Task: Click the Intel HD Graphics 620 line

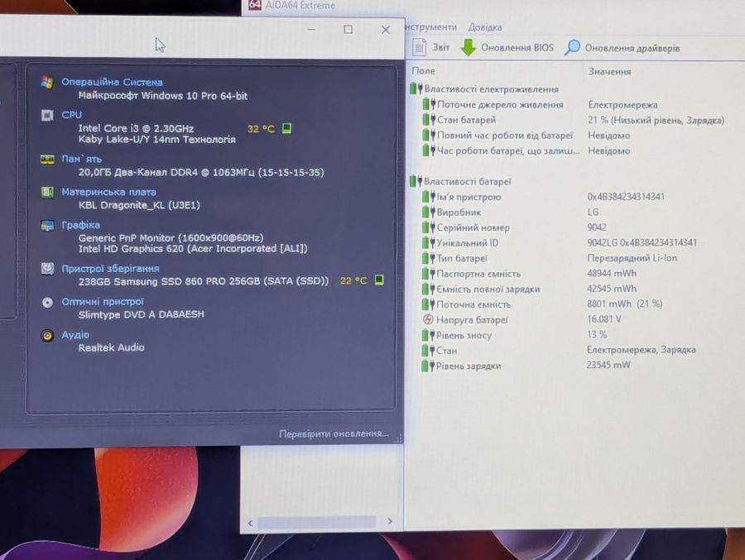Action: click(x=193, y=248)
